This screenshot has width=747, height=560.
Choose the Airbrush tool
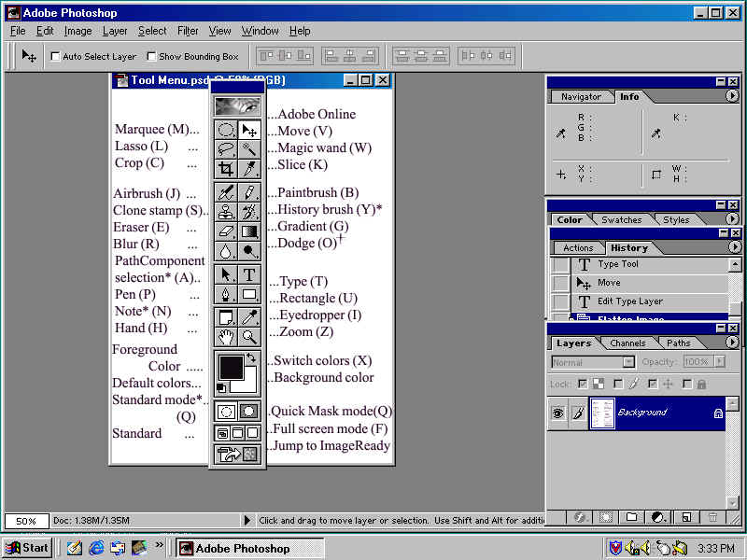coord(226,192)
